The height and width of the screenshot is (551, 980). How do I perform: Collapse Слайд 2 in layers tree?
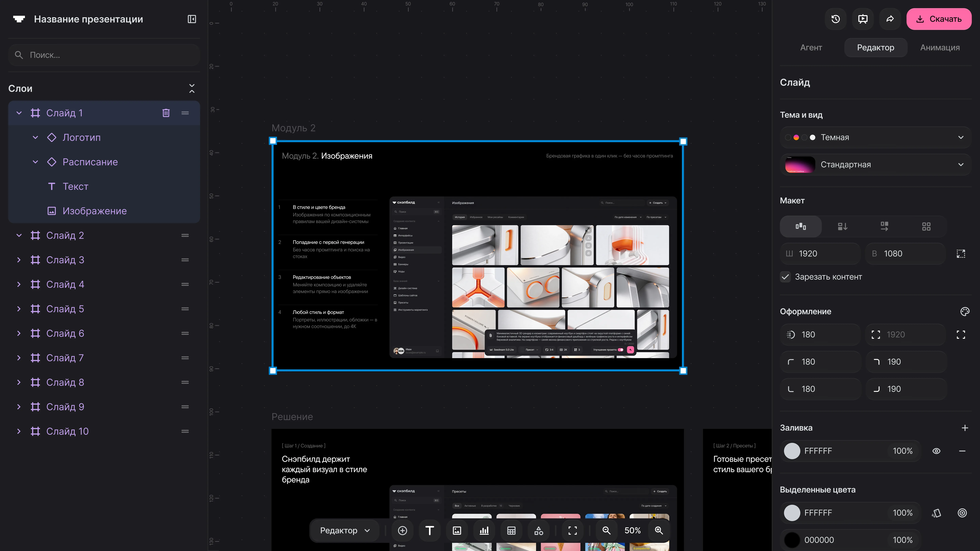click(x=19, y=235)
